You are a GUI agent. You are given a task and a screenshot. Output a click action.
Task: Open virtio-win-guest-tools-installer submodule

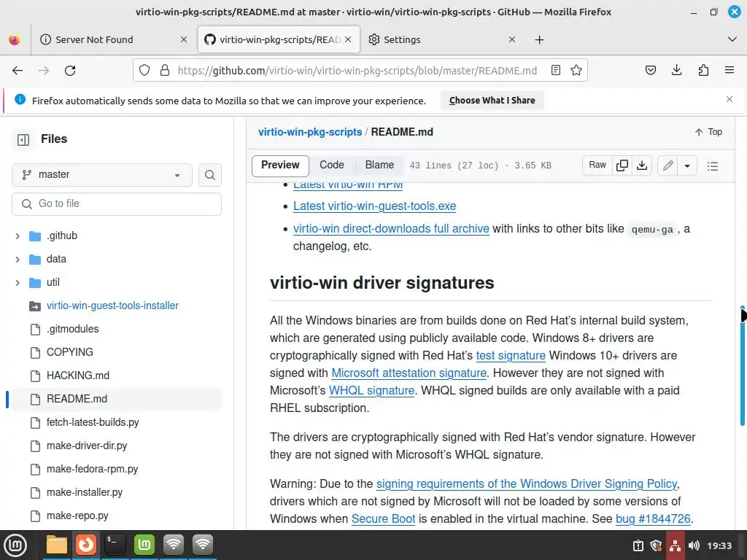(x=112, y=306)
